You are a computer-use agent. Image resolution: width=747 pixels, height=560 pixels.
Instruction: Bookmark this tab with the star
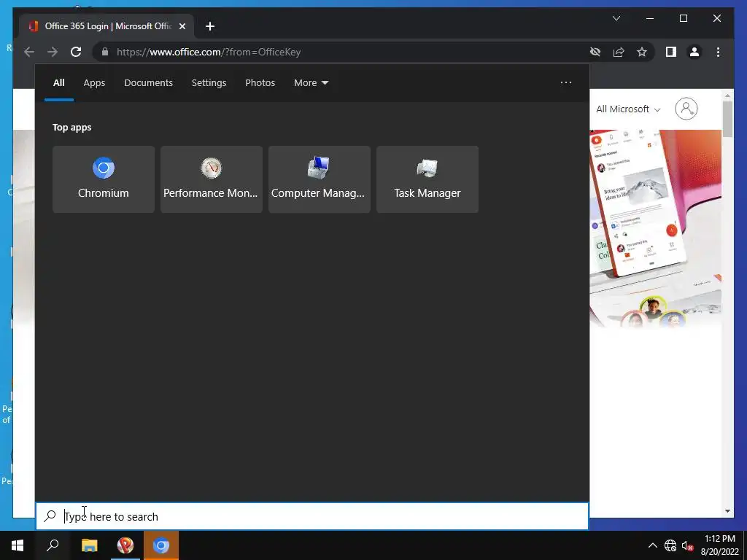click(x=642, y=52)
